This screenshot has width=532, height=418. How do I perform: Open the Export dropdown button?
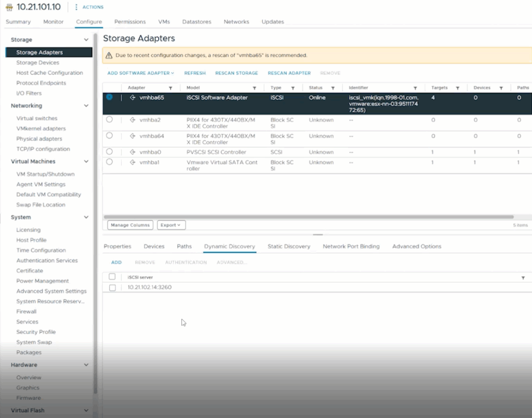click(x=171, y=225)
